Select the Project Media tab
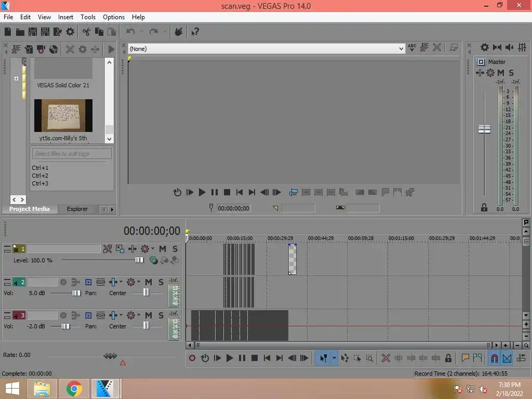The height and width of the screenshot is (399, 532). point(30,209)
